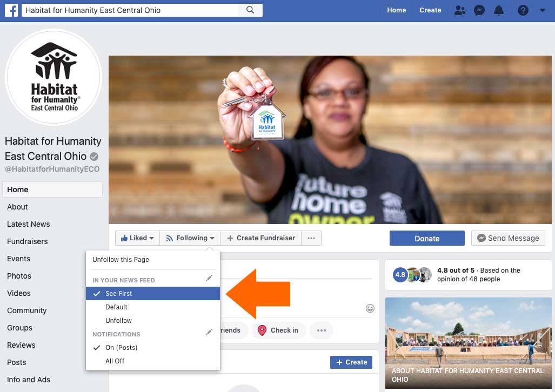555x392 pixels.
Task: Click the 4.8 rating badge
Action: [x=400, y=274]
